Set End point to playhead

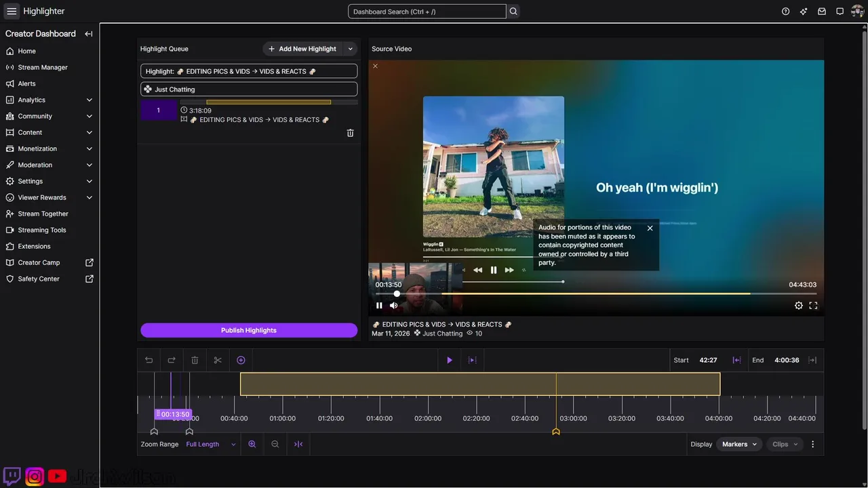tap(812, 360)
